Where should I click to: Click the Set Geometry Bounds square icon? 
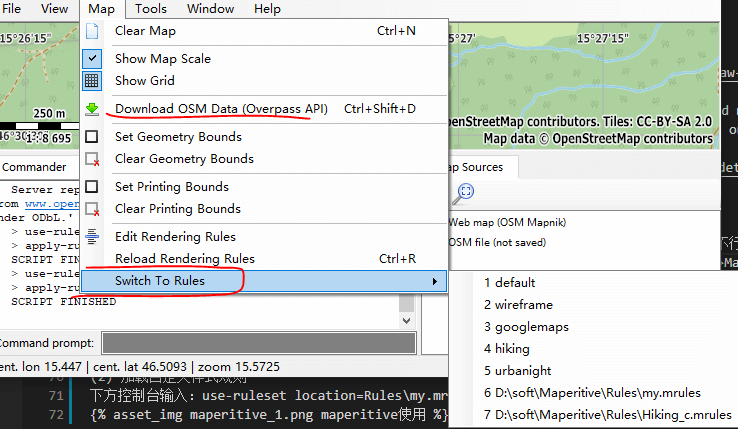click(92, 137)
